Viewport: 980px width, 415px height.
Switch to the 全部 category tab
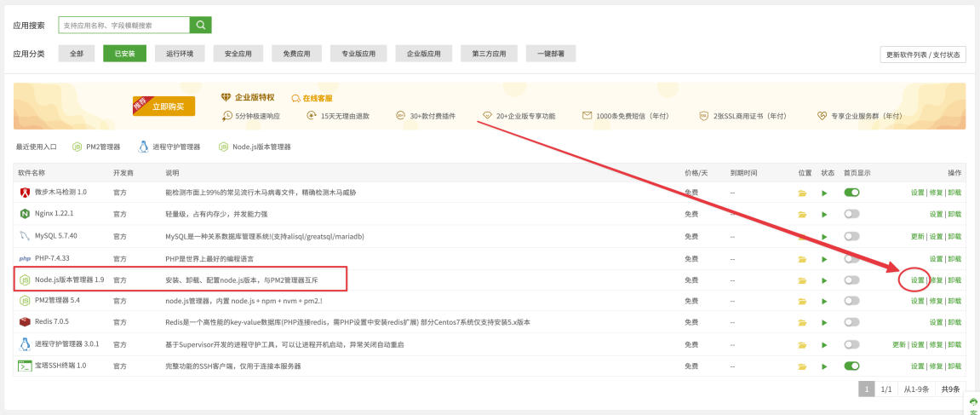tap(77, 54)
